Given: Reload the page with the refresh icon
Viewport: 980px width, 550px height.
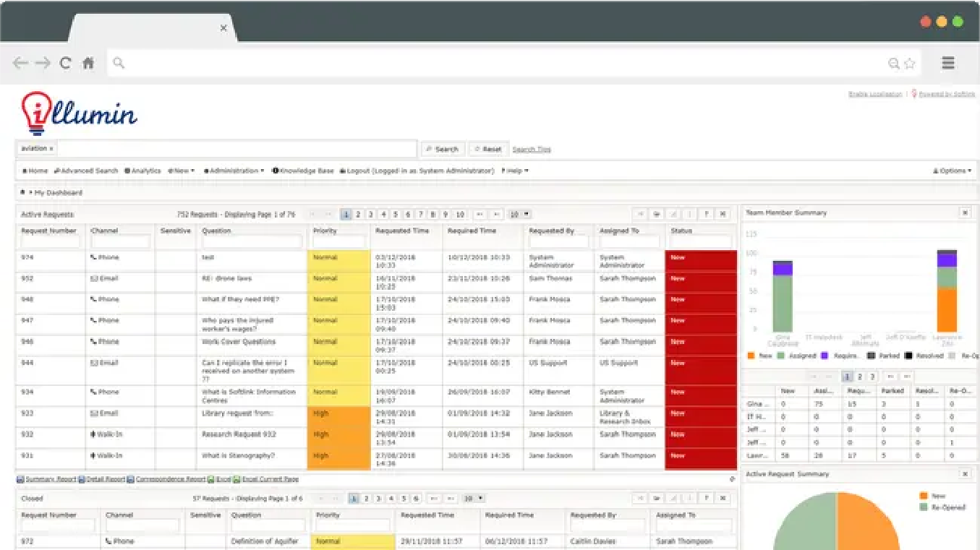Looking at the screenshot, I should pyautogui.click(x=66, y=63).
